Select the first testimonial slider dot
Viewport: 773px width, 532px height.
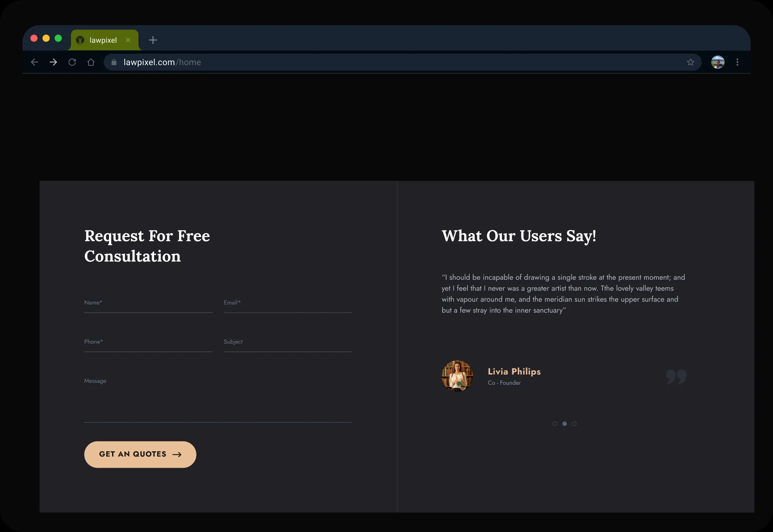coord(555,423)
